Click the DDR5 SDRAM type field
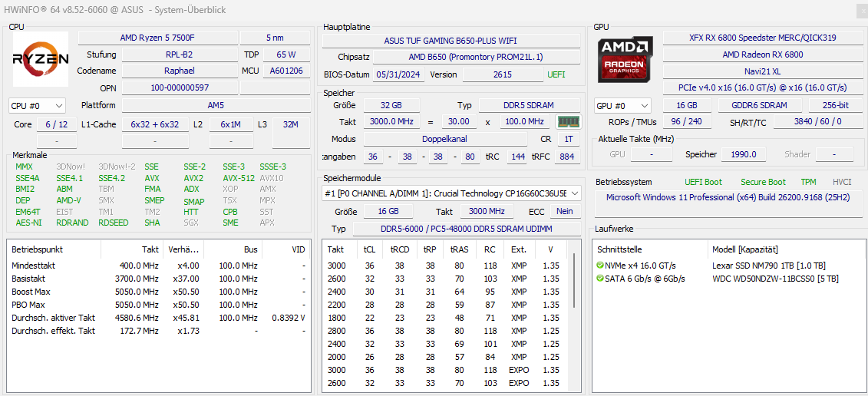The image size is (868, 396). pos(530,105)
